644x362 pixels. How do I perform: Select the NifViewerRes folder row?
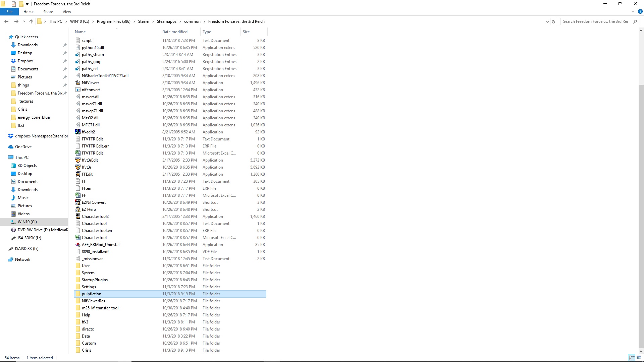(x=170, y=301)
